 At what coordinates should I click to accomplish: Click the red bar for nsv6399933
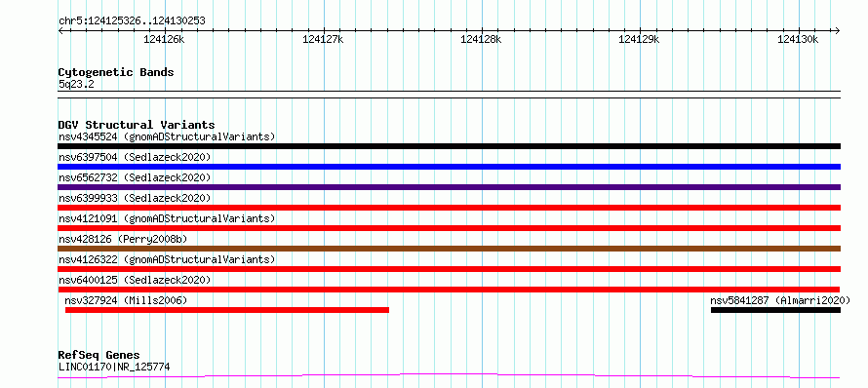click(449, 208)
